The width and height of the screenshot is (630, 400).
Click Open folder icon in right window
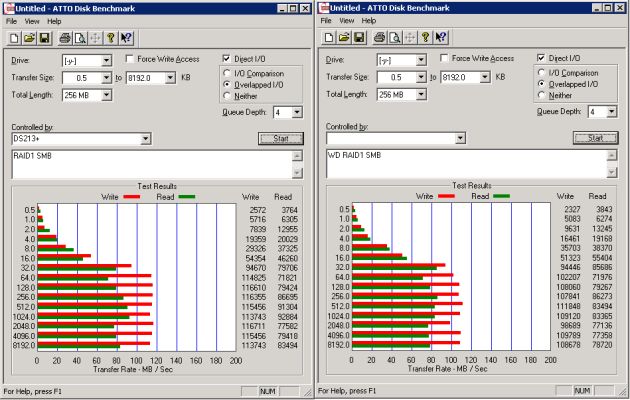(344, 37)
